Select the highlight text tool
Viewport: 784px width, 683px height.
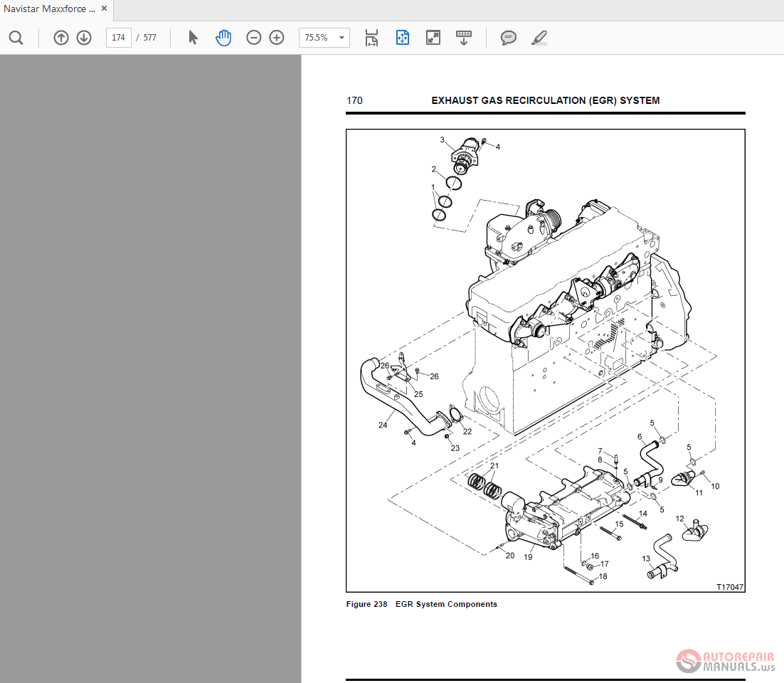click(x=539, y=38)
